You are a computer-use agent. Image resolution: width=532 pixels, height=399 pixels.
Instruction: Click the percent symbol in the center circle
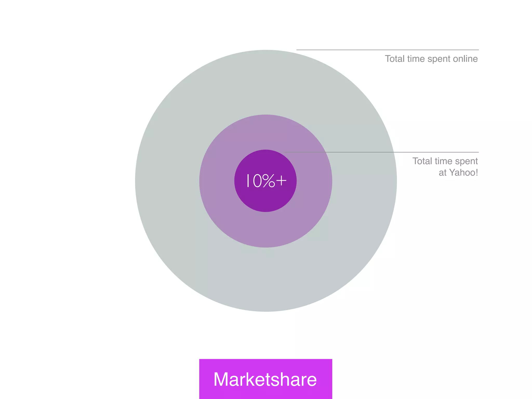[x=269, y=181]
